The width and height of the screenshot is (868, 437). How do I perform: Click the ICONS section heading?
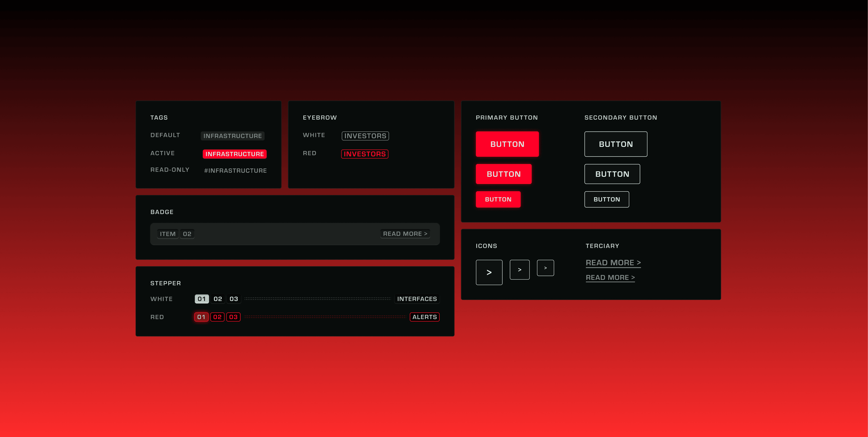486,246
